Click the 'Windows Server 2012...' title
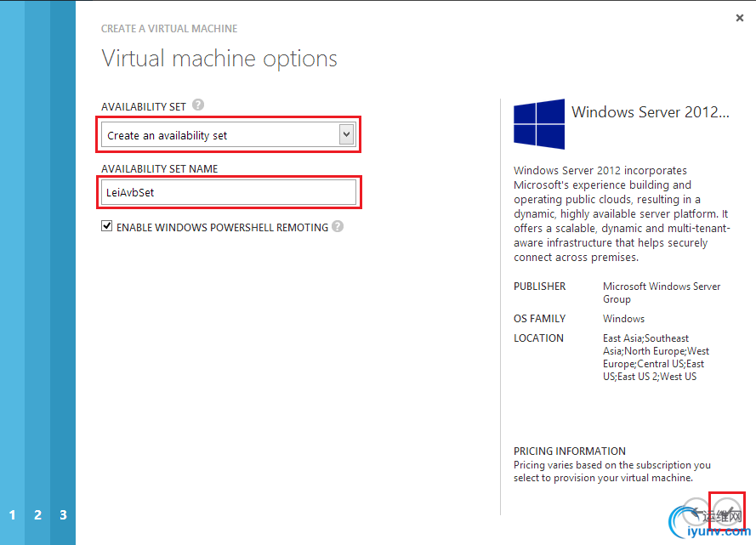Viewport: 756px width, 545px height. tap(651, 111)
